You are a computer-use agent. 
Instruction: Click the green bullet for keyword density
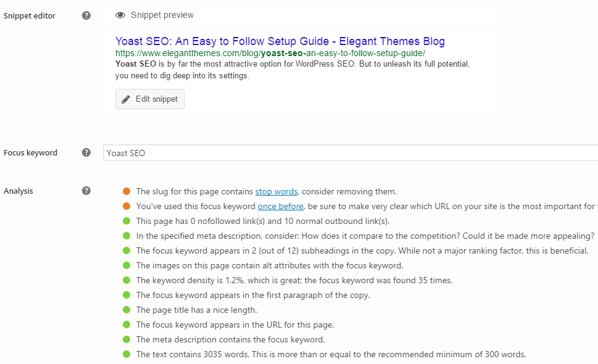127,280
